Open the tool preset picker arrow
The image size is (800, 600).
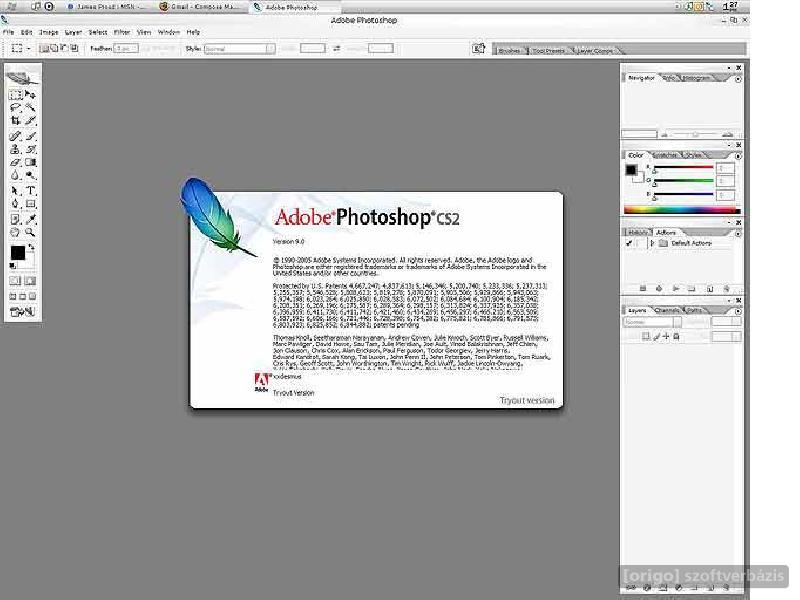coord(29,48)
